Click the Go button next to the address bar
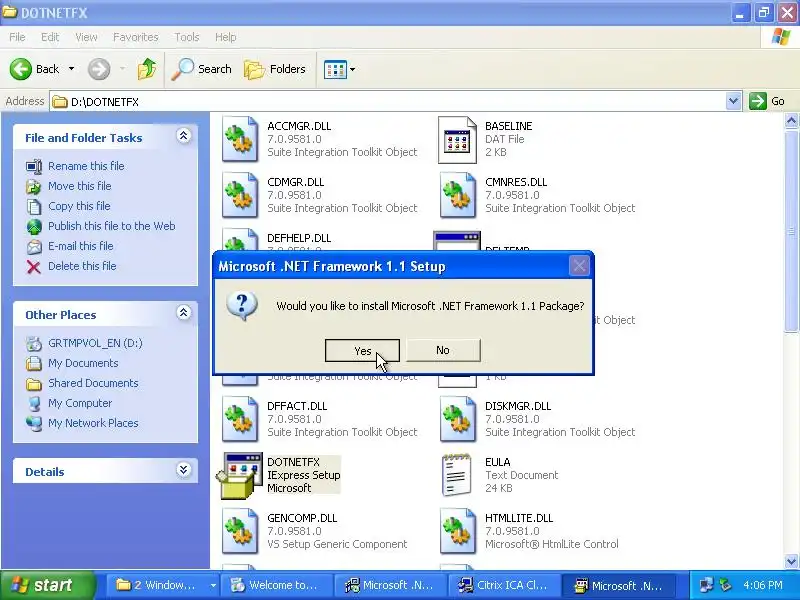The width and height of the screenshot is (800, 600). tap(768, 101)
